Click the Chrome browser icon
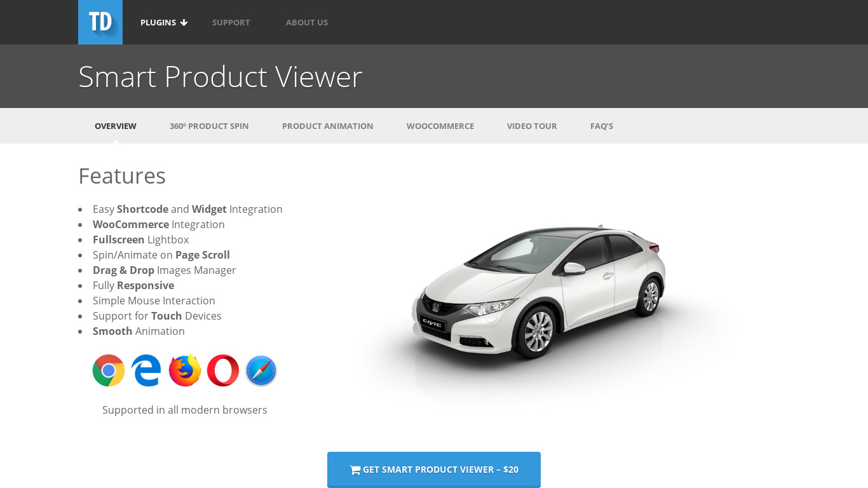Viewport: 868px width, 488px height. (109, 370)
